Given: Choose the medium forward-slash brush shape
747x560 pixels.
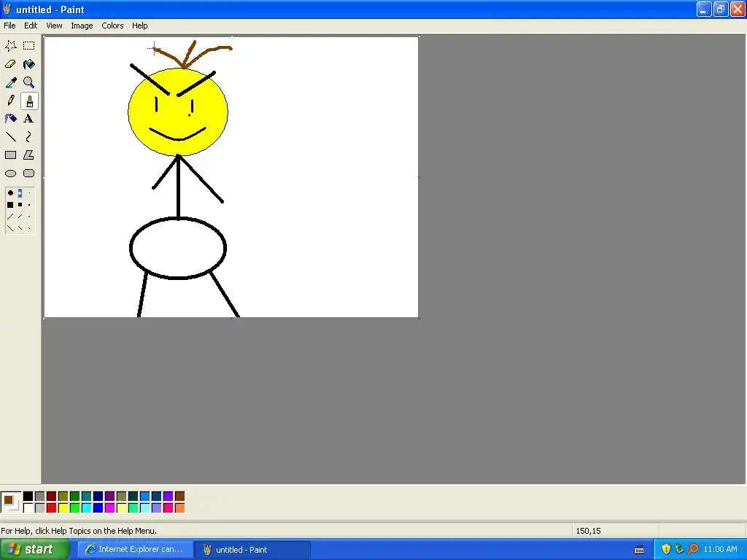Looking at the screenshot, I should (x=20, y=217).
